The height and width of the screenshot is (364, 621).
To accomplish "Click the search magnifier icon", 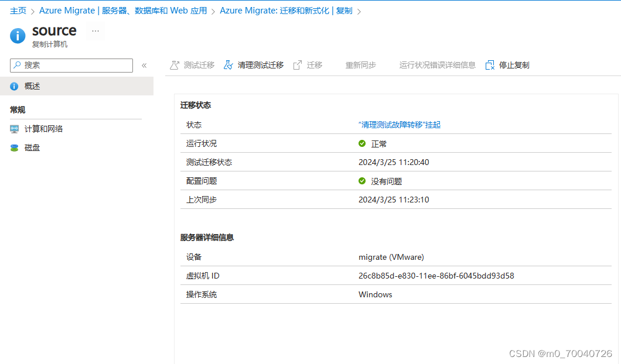I will click(x=17, y=65).
